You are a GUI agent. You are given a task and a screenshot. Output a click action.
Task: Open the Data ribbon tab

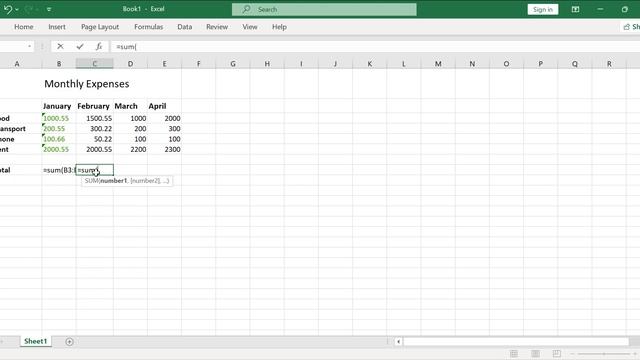tap(184, 27)
